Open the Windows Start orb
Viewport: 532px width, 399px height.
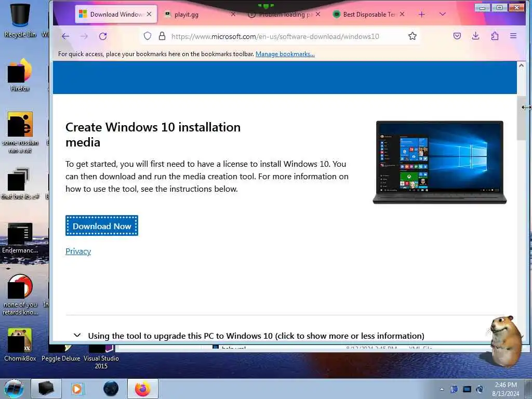click(x=14, y=389)
